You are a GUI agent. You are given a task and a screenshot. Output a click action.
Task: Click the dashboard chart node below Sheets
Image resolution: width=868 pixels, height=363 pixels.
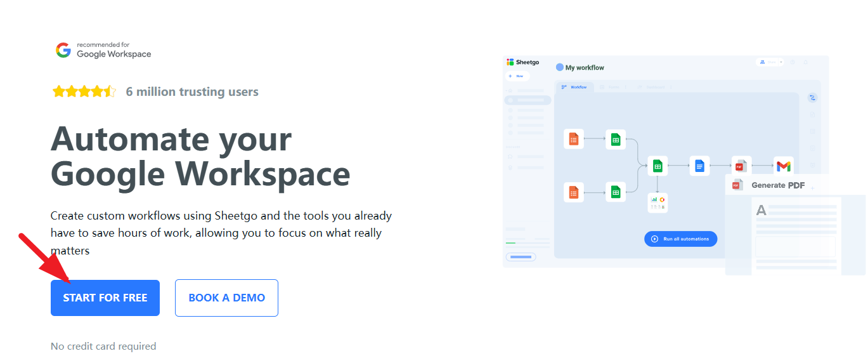coord(657,203)
